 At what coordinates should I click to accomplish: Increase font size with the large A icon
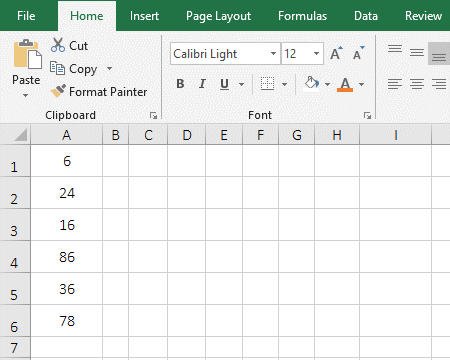tap(336, 53)
